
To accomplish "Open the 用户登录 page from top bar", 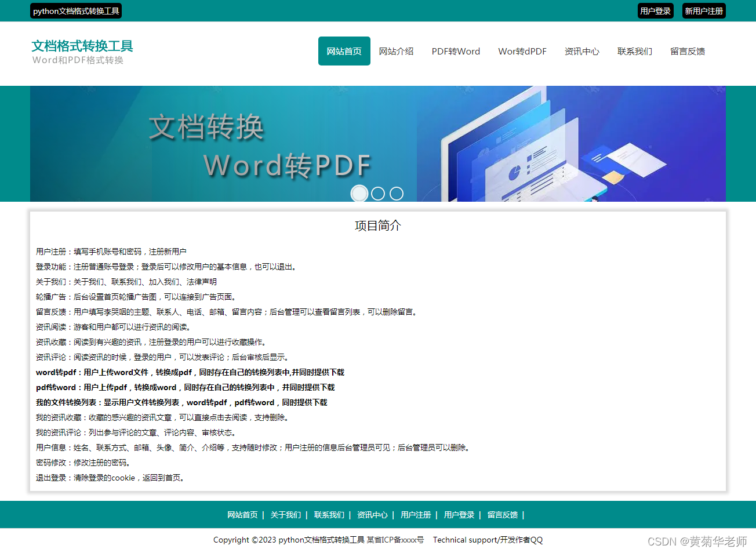I will 655,10.
